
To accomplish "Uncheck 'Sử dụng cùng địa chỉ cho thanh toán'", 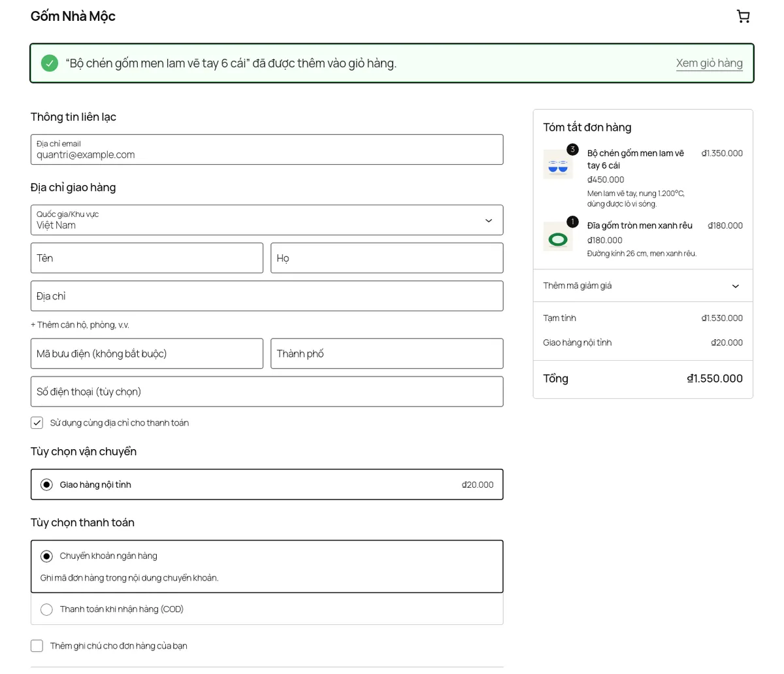I will coord(37,423).
